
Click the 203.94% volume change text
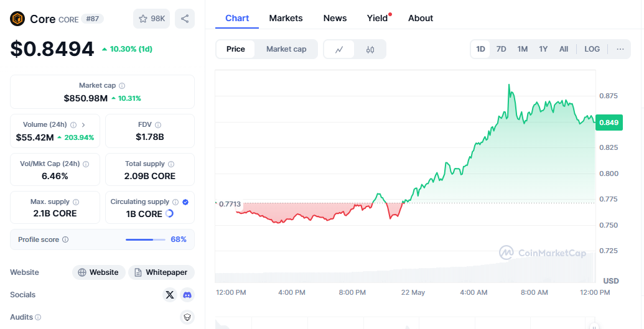(x=79, y=137)
